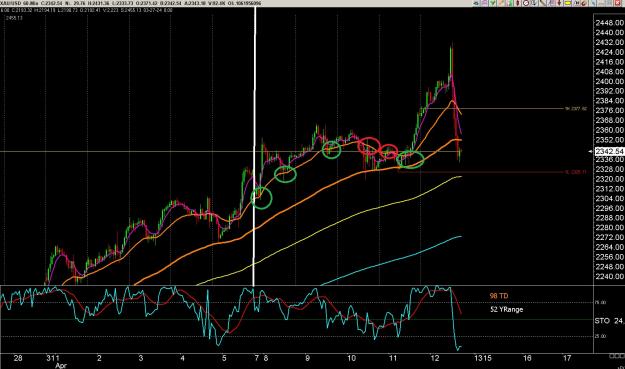This screenshot has height=369, width=625.
Task: Click the 9 date label on time axis
Action: [x=307, y=358]
